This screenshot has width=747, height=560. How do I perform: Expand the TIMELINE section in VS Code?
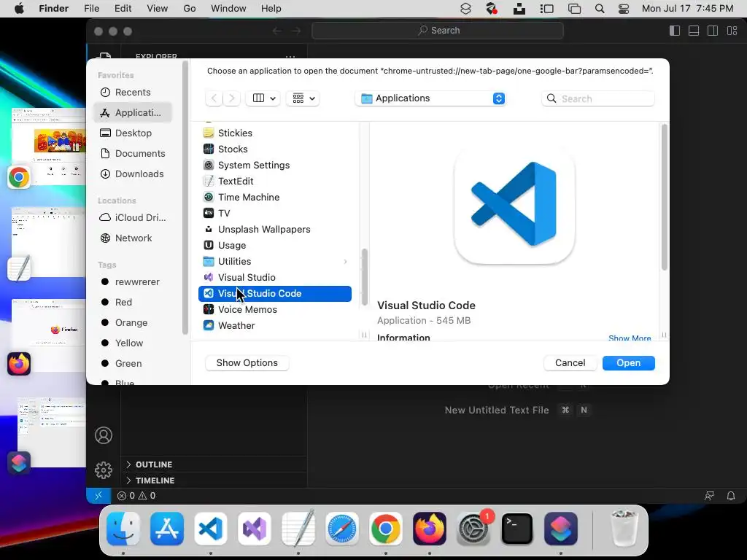[214, 481]
